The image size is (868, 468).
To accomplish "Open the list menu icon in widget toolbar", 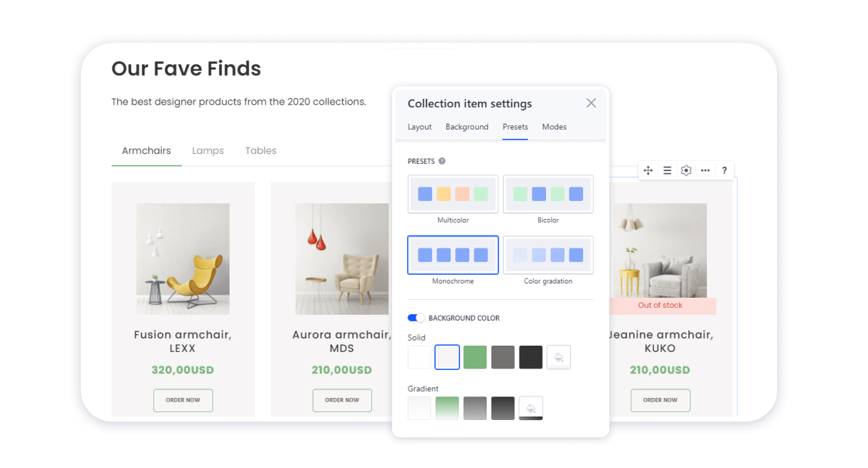I will point(667,170).
